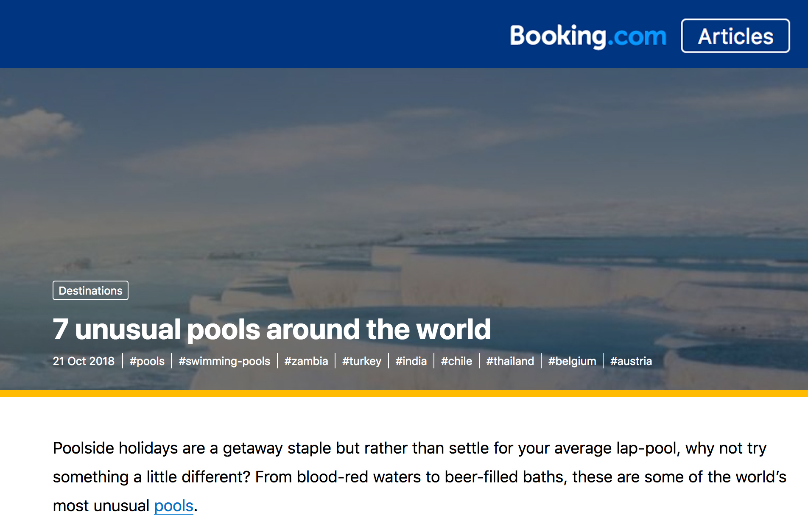Click the Booking.com logo
Viewport: 808px width, 532px height.
click(x=588, y=36)
